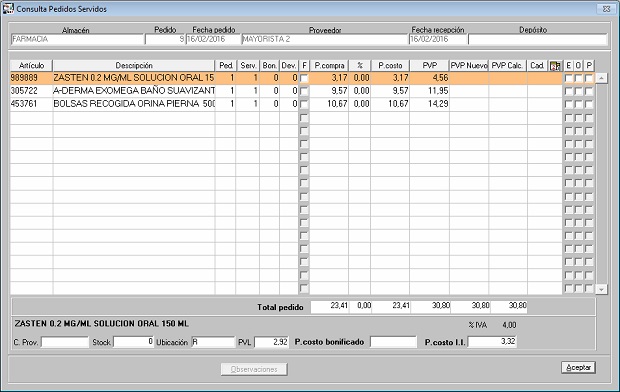
Task: Click the Observaciones button
Action: pyautogui.click(x=254, y=369)
